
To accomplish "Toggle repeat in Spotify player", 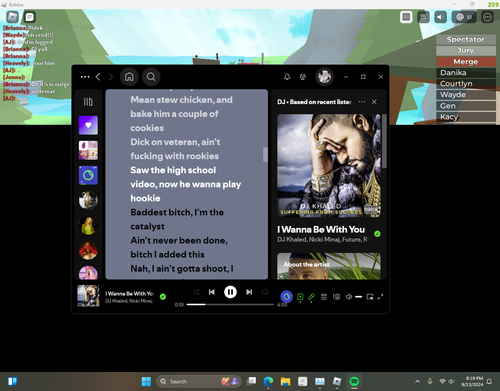I will tap(265, 292).
